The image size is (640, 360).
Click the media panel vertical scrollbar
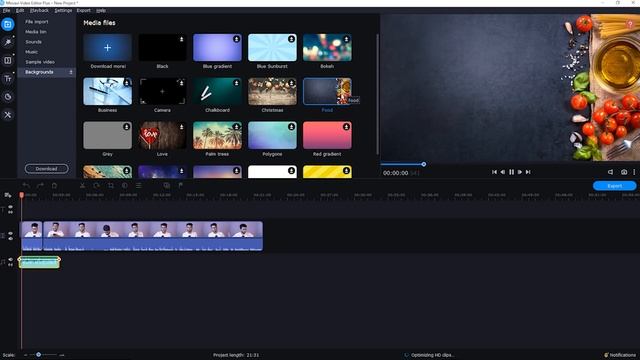click(x=378, y=94)
